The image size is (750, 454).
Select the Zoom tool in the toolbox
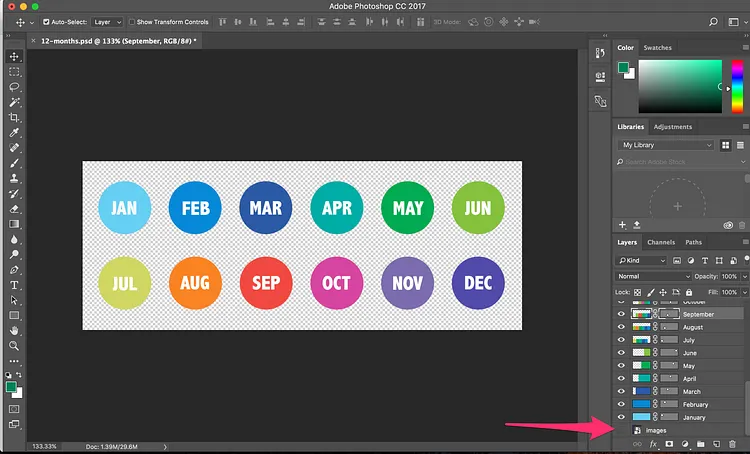[x=14, y=345]
